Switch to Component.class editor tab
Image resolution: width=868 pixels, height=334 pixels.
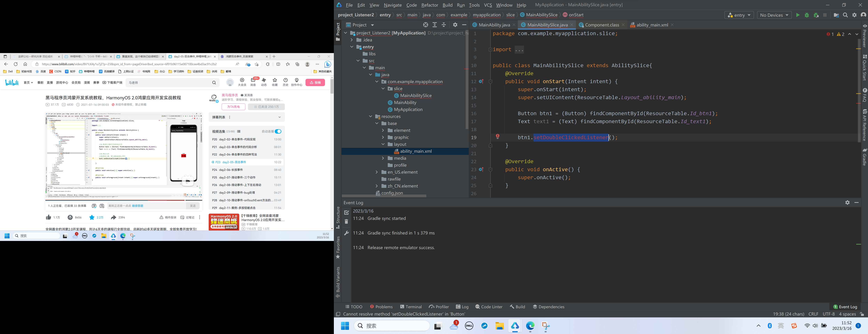click(601, 25)
